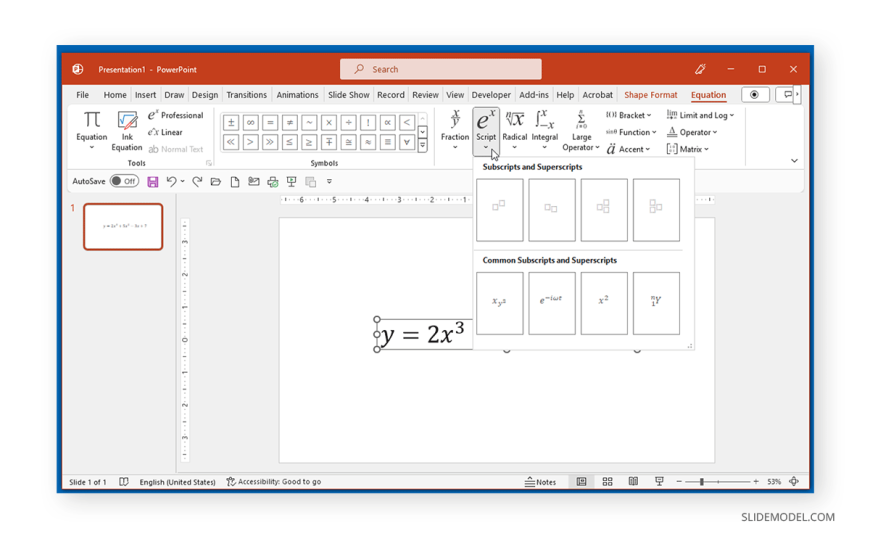Image resolution: width=870 pixels, height=539 pixels.
Task: Insert the less-than-or-equal symbol
Action: (x=290, y=142)
